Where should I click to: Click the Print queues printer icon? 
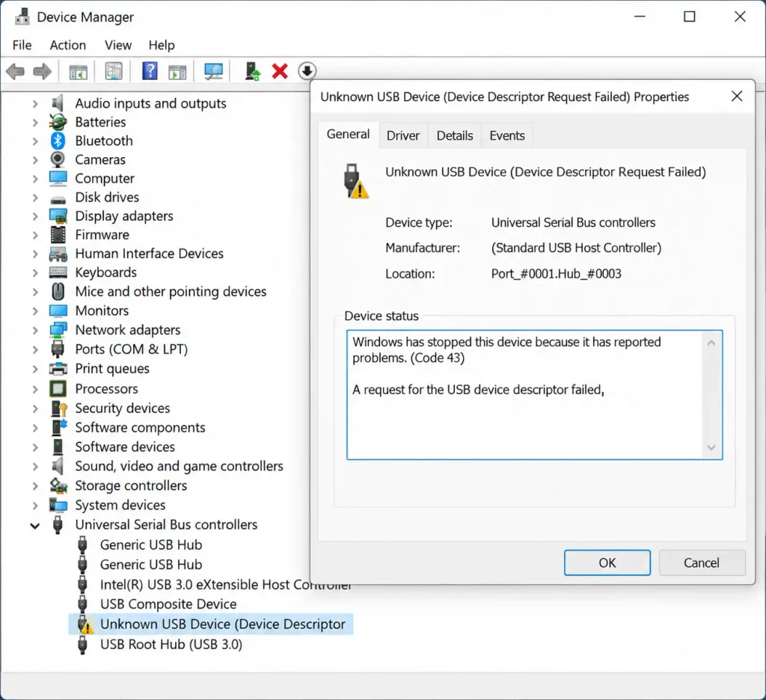(58, 368)
